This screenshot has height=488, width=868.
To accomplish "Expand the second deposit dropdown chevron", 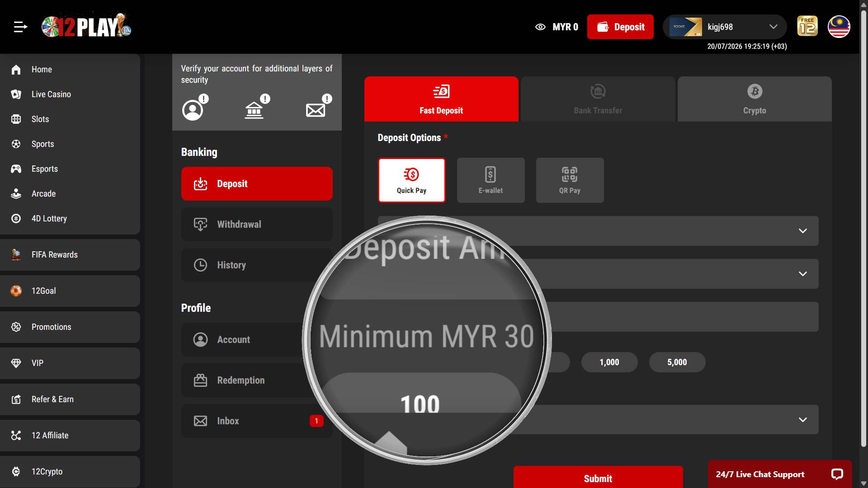I will [803, 274].
